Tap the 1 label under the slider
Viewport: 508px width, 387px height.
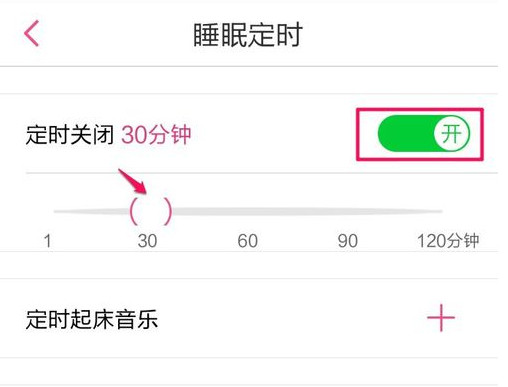(48, 241)
